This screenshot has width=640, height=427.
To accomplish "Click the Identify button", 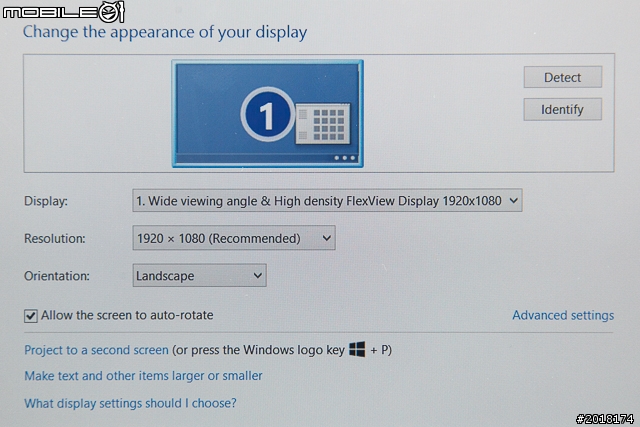I will pyautogui.click(x=562, y=109).
